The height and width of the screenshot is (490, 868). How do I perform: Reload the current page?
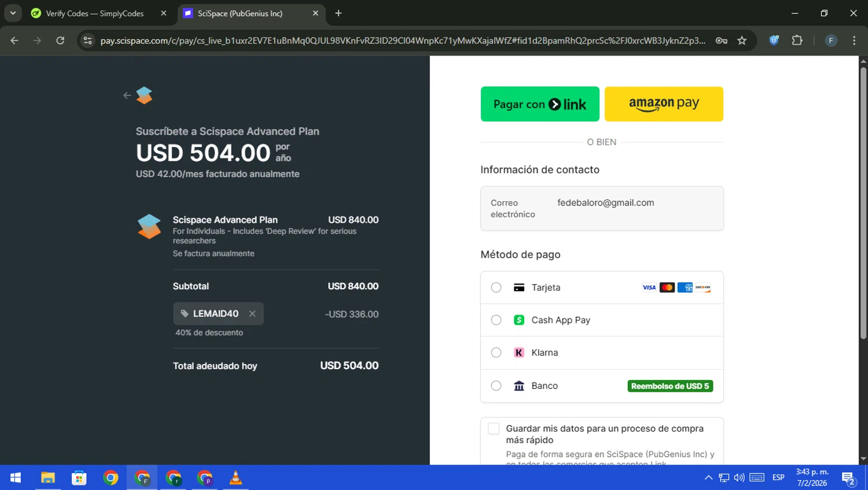60,40
